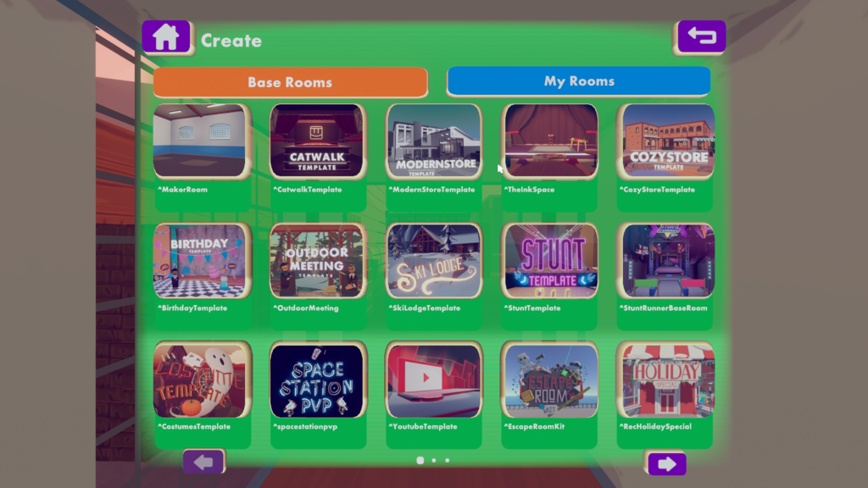Click the purple back arrow icon
Viewport: 868px width, 488px height.
[701, 36]
